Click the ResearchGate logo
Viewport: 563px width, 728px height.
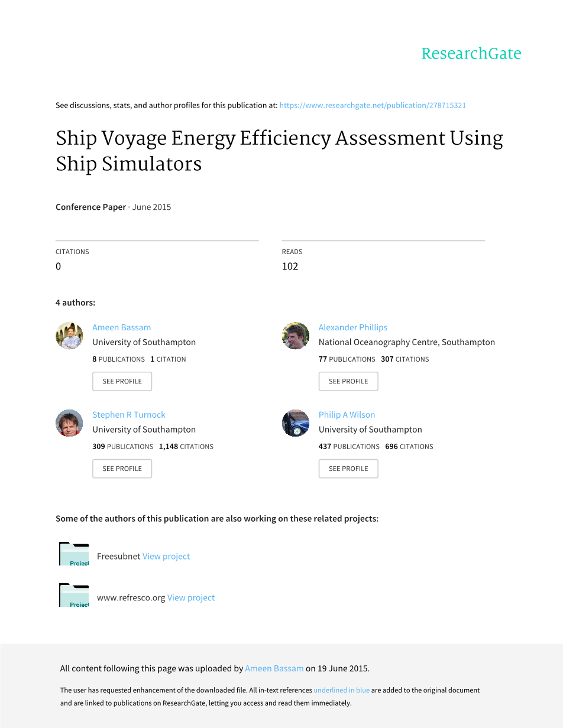[x=471, y=54]
